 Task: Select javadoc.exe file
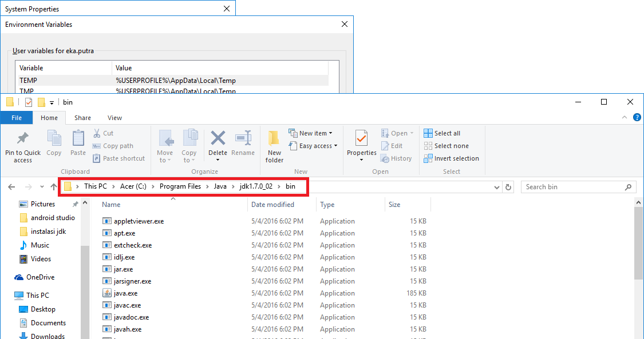132,317
